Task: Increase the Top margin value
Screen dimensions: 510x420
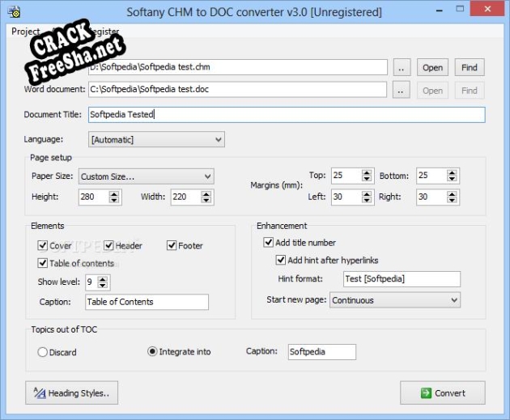Action: point(368,173)
